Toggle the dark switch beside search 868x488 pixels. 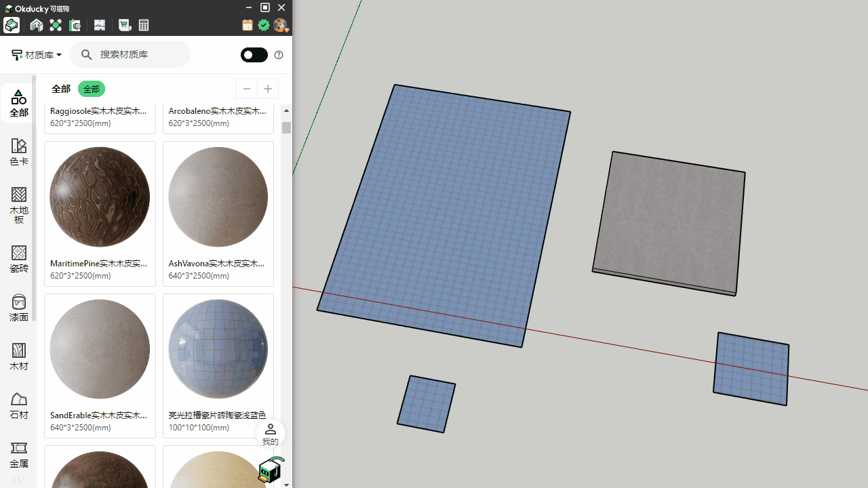pyautogui.click(x=254, y=55)
